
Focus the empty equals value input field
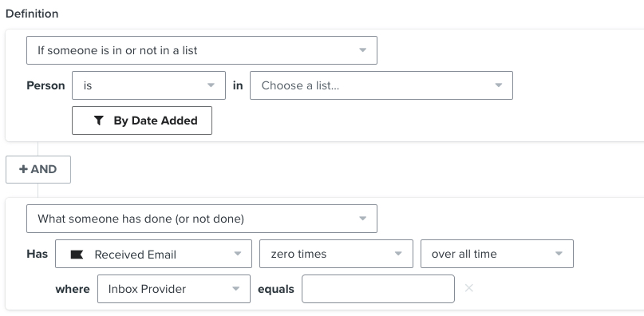pyautogui.click(x=378, y=289)
